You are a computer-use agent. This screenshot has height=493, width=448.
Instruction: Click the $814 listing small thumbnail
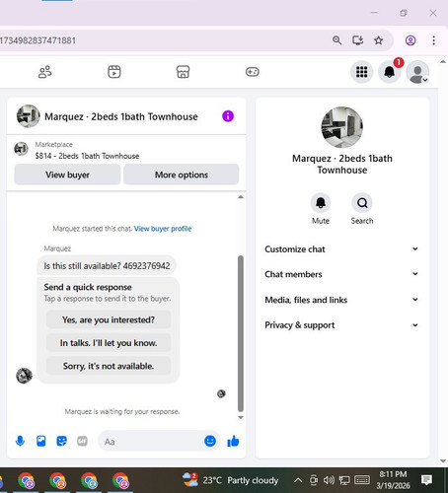[21, 149]
